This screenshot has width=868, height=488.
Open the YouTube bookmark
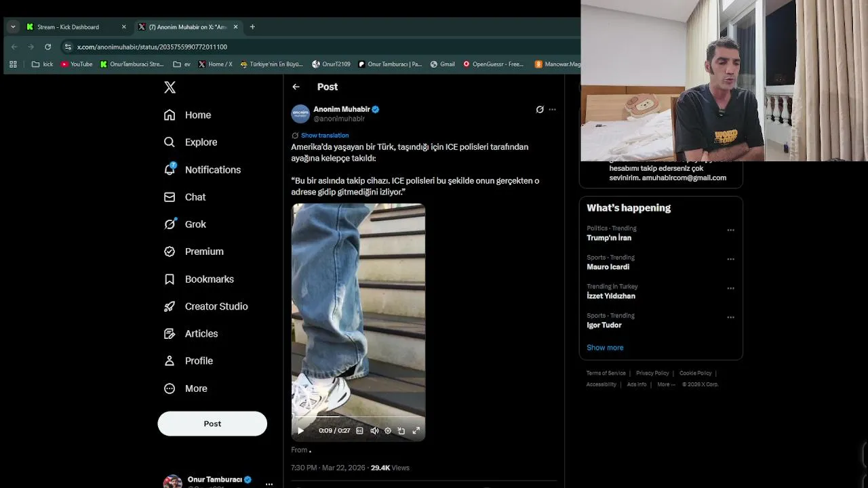point(77,64)
